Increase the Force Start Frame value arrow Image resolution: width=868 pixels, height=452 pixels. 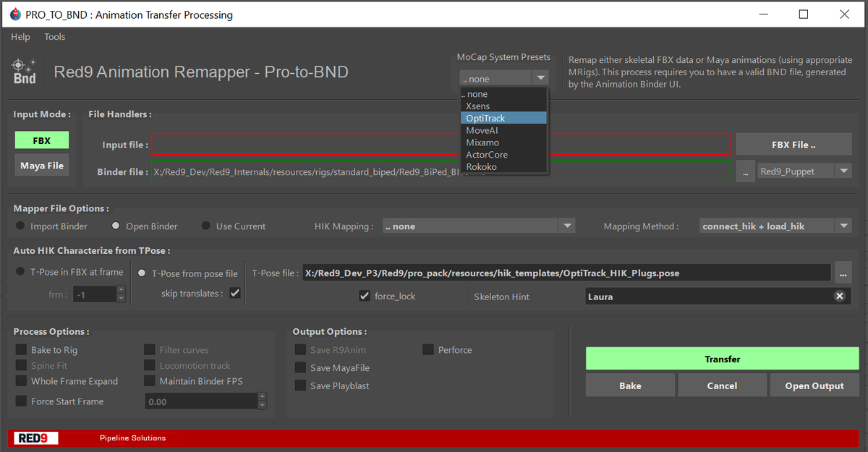(262, 397)
